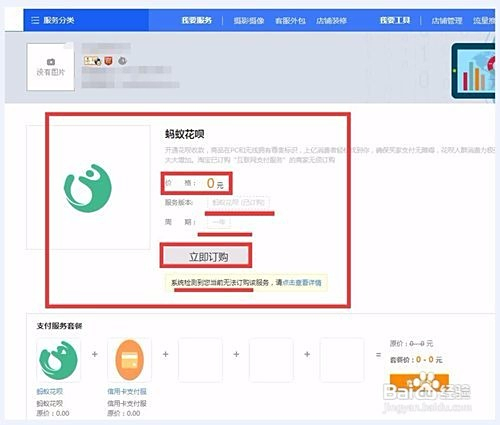Screen dimensions: 500x425
Task: Open the 客服外包 navigation item
Action: coord(290,21)
